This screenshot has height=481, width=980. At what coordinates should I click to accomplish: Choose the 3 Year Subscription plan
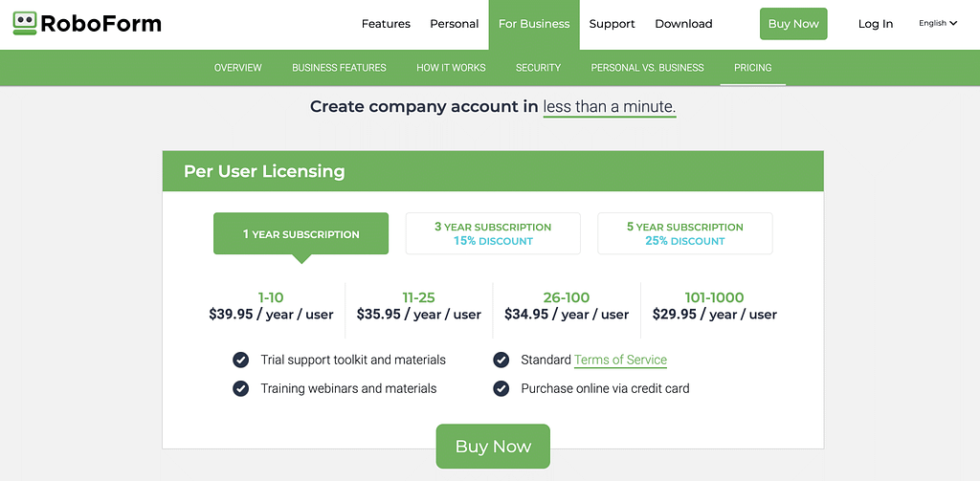(493, 234)
